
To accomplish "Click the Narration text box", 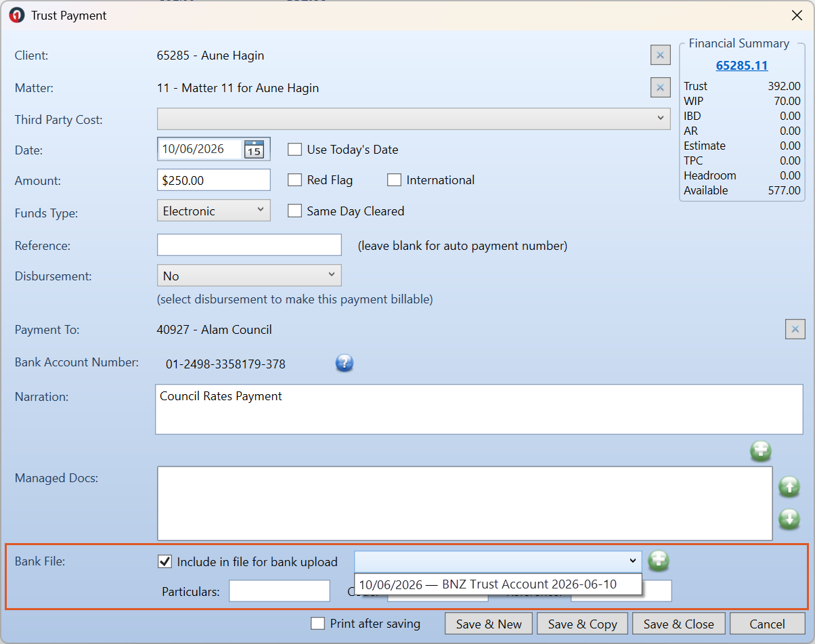I will point(479,409).
